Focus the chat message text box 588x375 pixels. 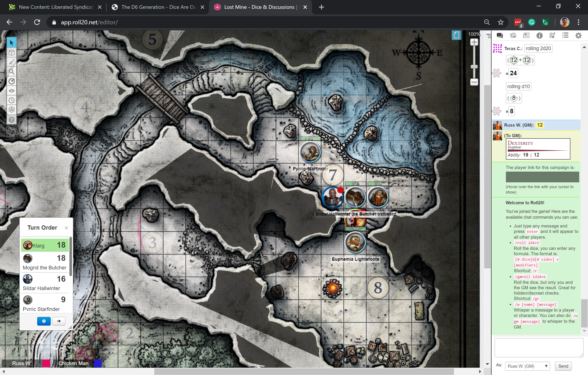[x=539, y=348]
